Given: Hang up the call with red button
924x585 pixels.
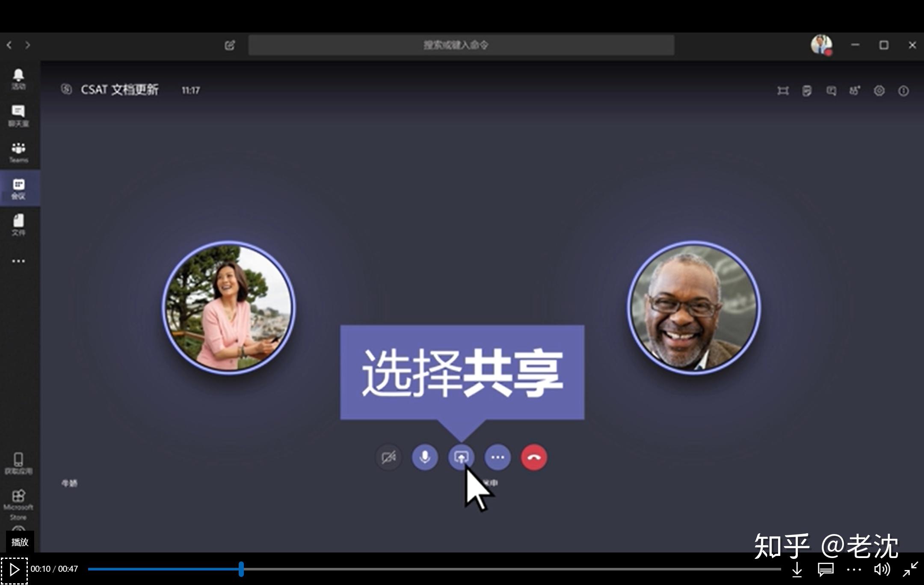Looking at the screenshot, I should click(534, 457).
